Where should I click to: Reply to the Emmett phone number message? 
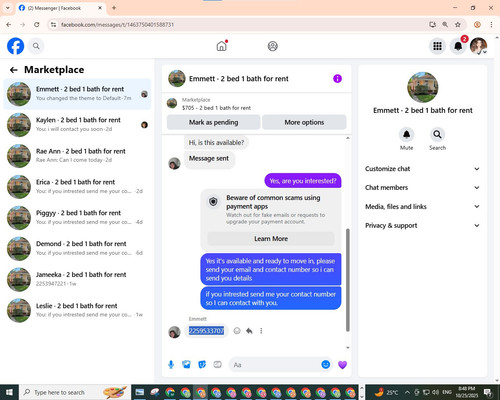pos(249,331)
